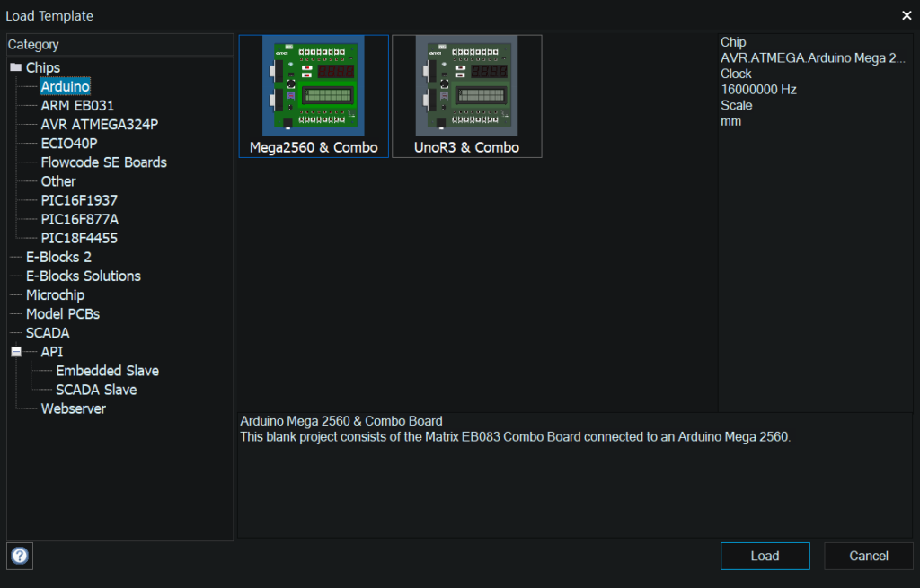Open the E-Blocks 2 category
The image size is (920, 588).
[58, 257]
